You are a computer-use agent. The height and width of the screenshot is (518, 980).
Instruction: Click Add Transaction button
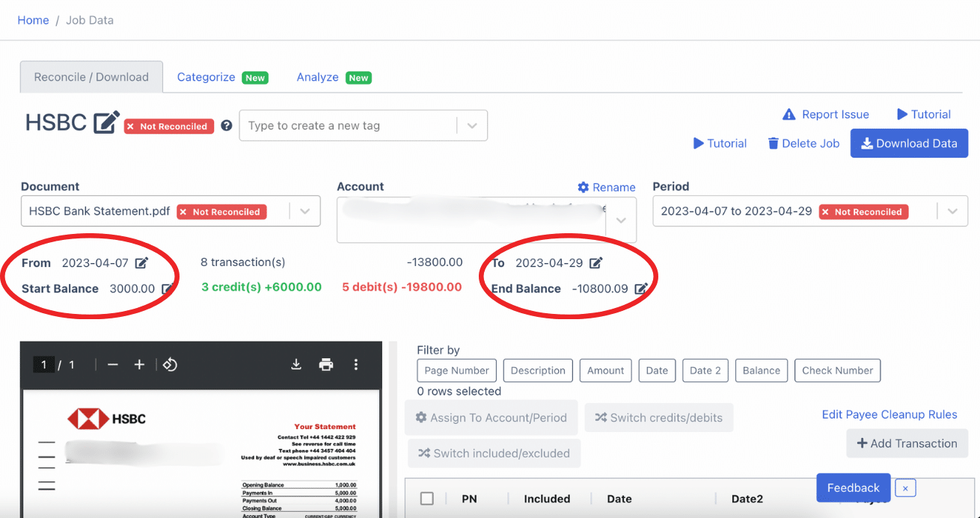tap(907, 443)
